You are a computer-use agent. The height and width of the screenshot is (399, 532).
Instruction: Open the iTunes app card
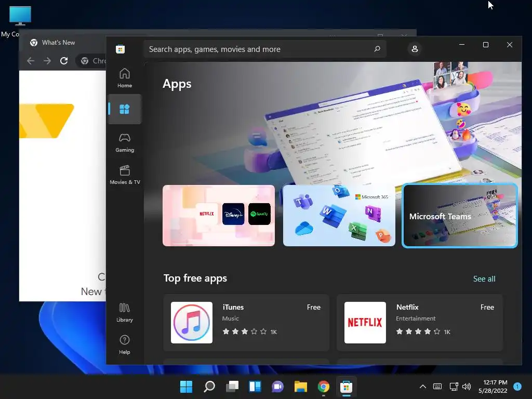tap(246, 322)
